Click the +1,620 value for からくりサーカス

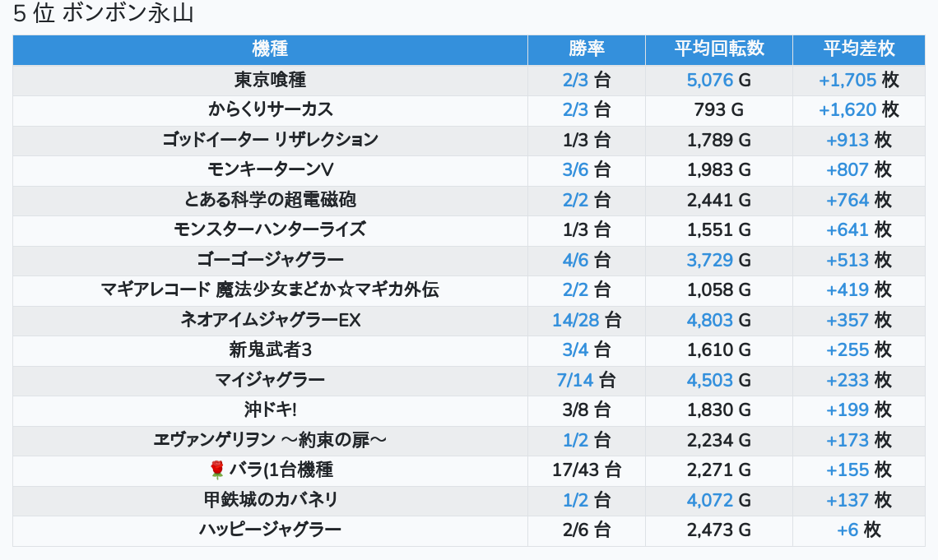point(847,110)
